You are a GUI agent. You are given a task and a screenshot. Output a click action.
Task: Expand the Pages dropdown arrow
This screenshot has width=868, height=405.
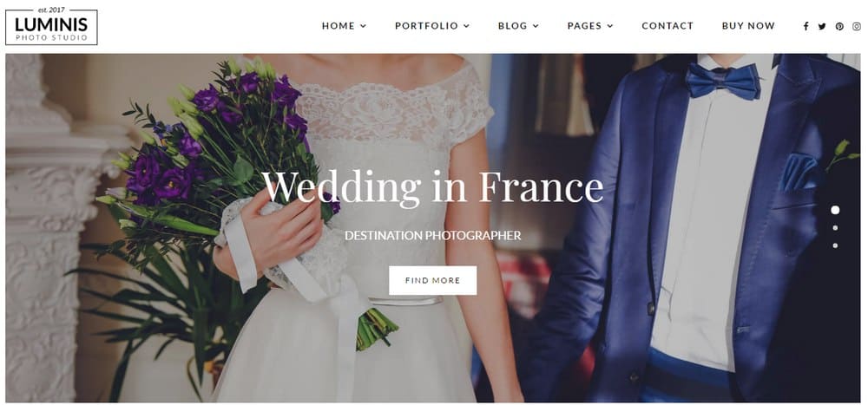[x=610, y=26]
